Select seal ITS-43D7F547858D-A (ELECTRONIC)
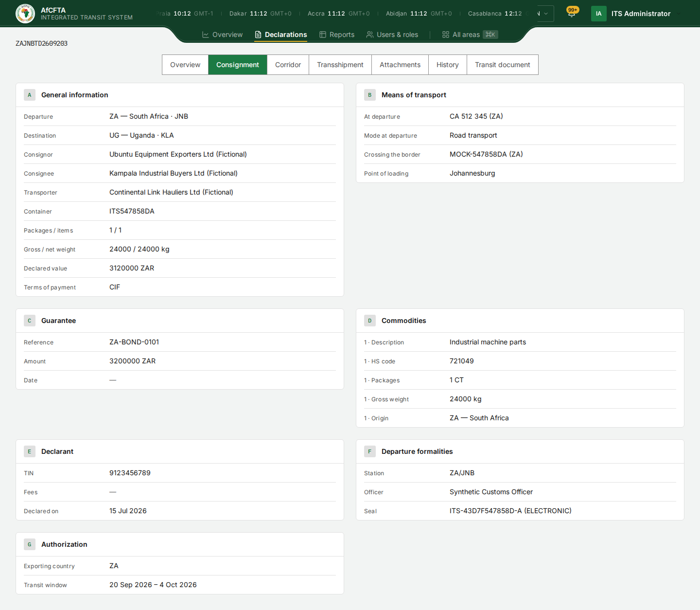Viewport: 700px width, 610px height. pos(510,511)
